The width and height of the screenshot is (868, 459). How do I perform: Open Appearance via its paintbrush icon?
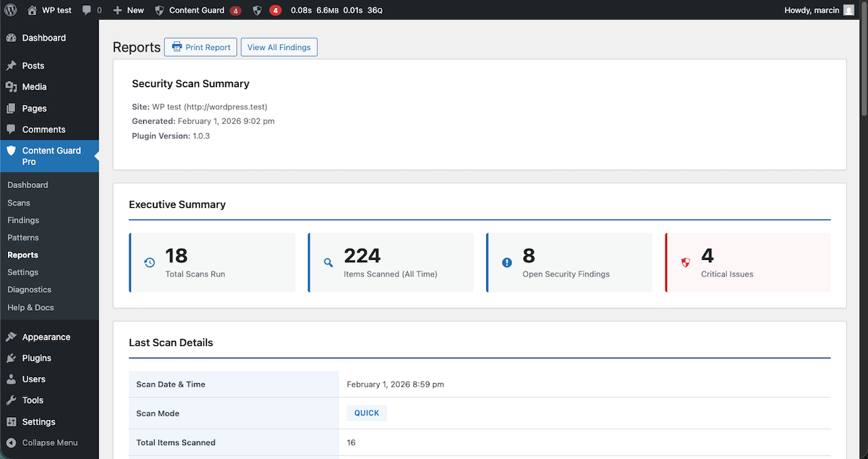(10, 337)
